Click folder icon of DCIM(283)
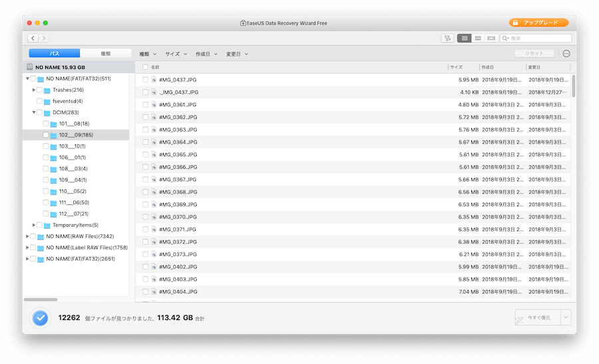The height and width of the screenshot is (364, 599). click(47, 112)
